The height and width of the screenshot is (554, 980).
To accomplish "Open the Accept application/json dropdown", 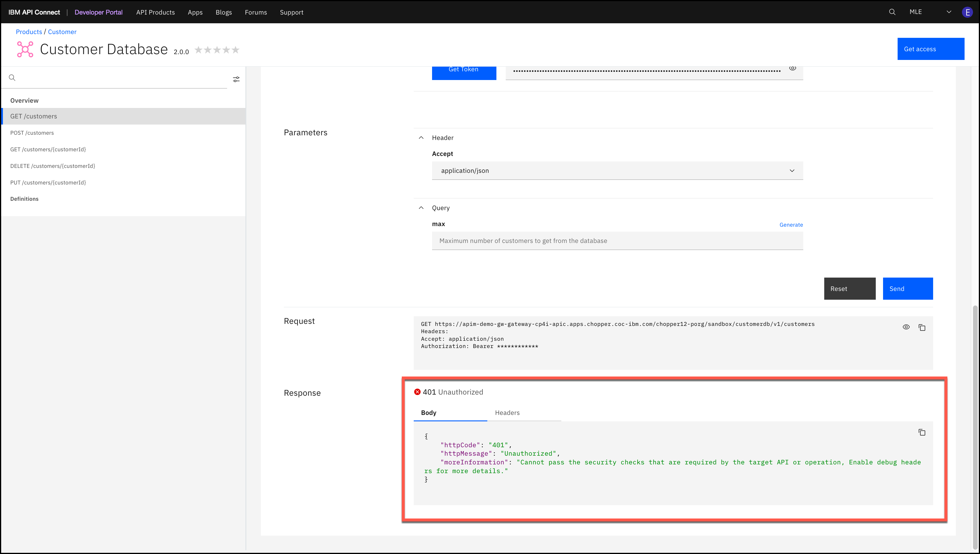I will coord(617,171).
